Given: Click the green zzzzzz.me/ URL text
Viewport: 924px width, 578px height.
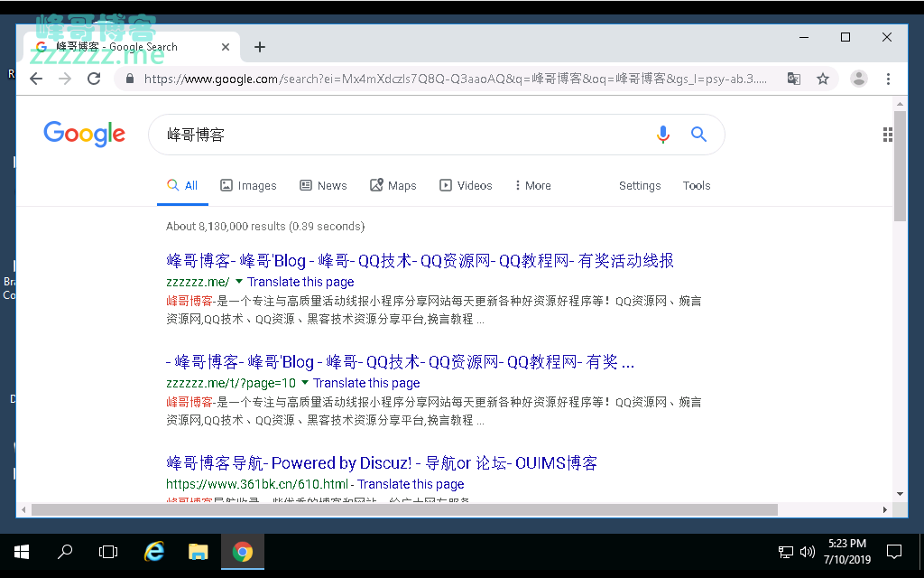Looking at the screenshot, I should (198, 282).
